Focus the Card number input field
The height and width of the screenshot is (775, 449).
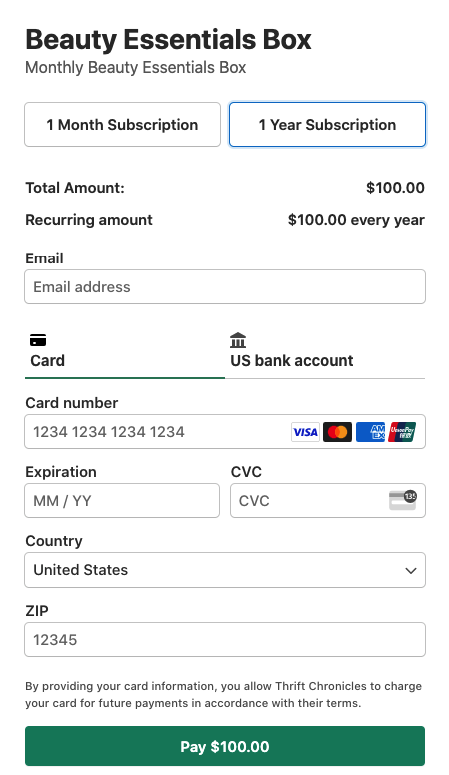[x=225, y=431]
